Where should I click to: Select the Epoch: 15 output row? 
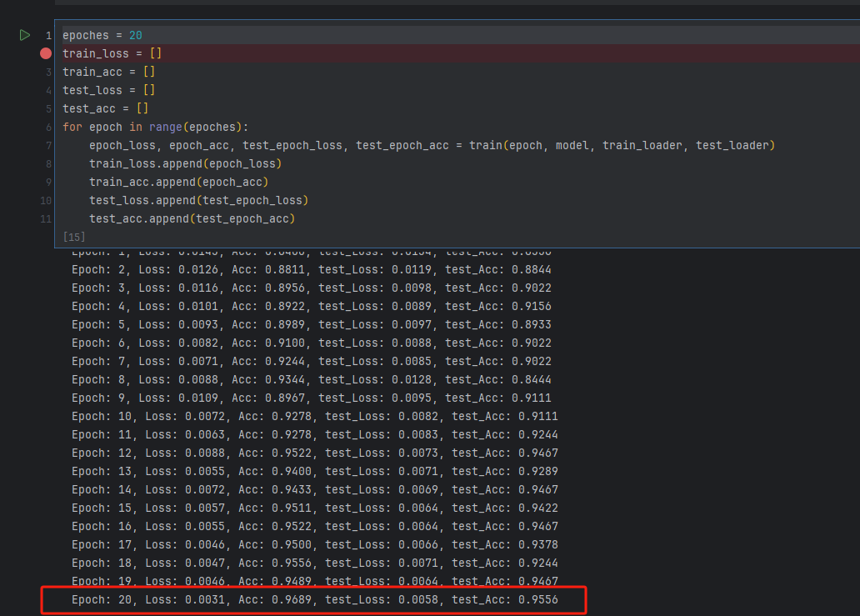point(315,508)
